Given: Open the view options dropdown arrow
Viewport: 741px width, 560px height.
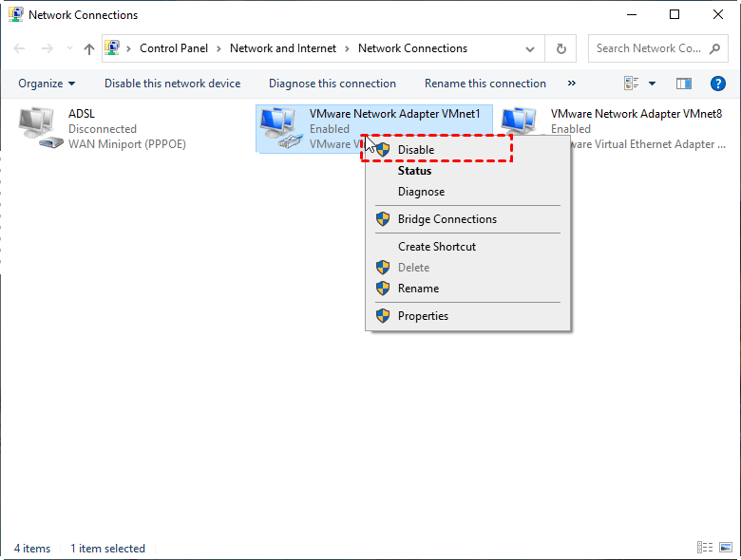Looking at the screenshot, I should [652, 84].
